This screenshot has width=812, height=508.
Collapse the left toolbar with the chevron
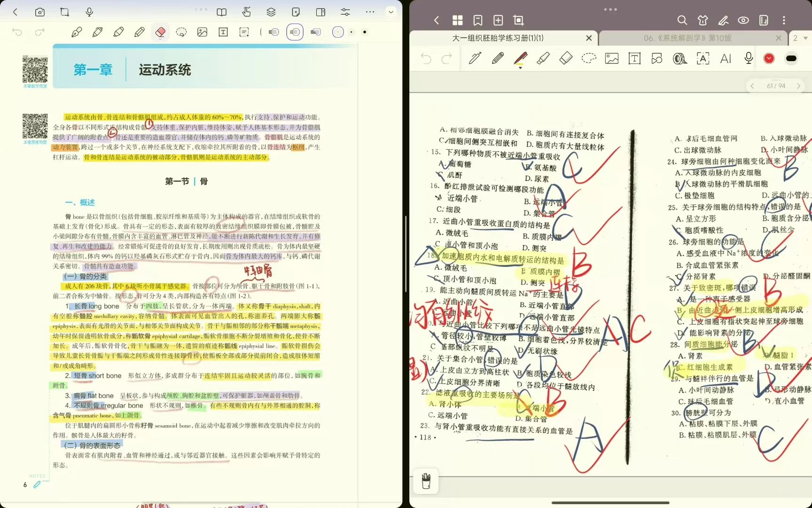391,12
